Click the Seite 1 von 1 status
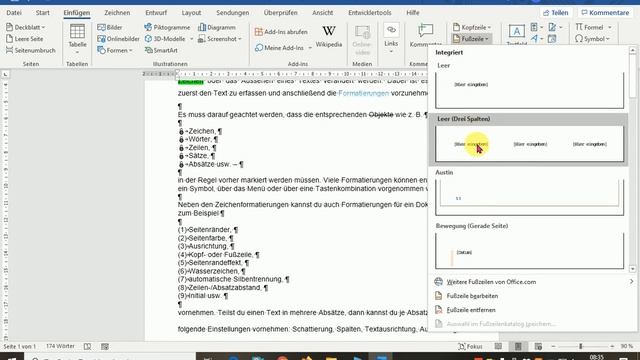Image resolution: width=640 pixels, height=360 pixels. (x=20, y=346)
